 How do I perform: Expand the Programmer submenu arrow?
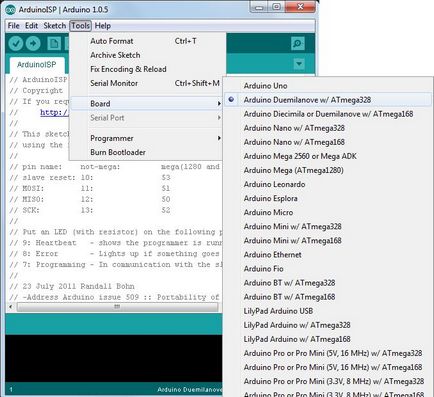click(219, 138)
